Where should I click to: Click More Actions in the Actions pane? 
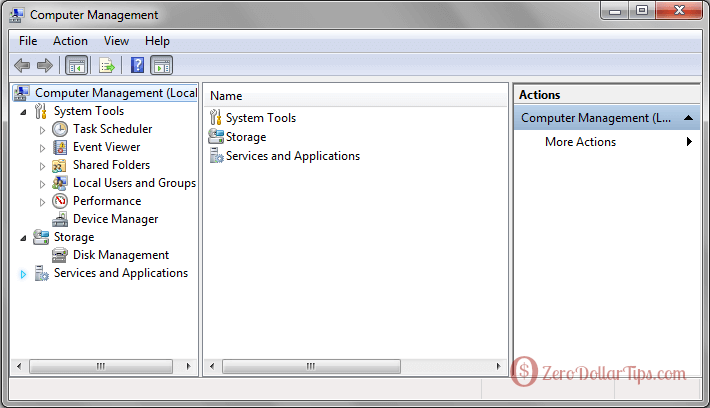580,142
